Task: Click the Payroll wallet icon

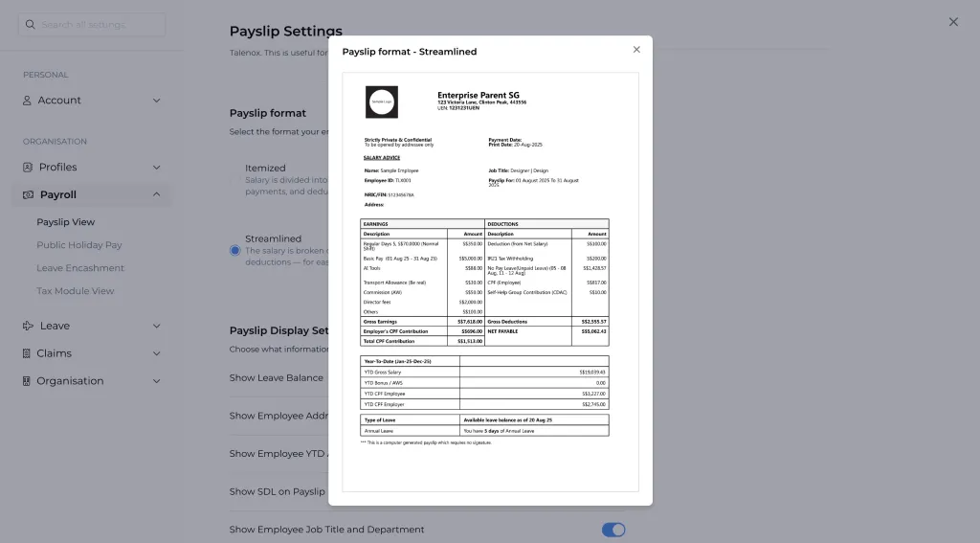Action: point(29,195)
